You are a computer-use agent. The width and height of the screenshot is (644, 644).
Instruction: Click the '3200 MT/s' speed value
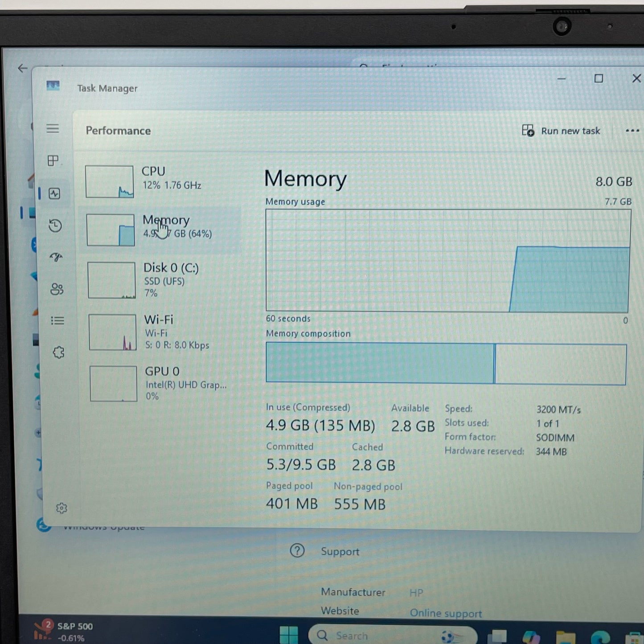tap(558, 410)
